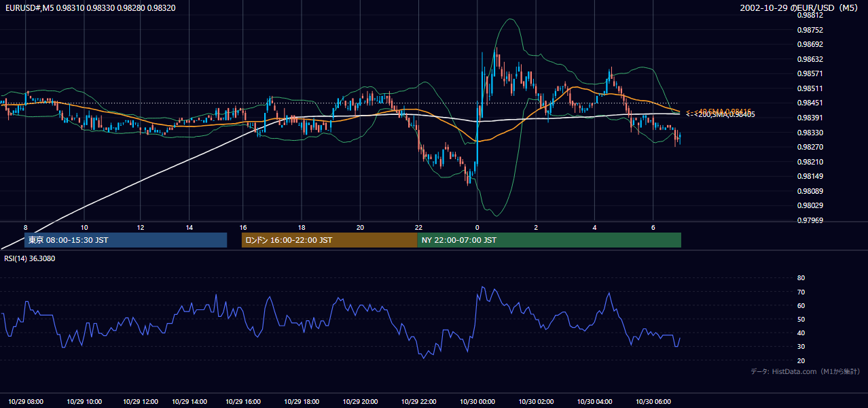Screen dimensions: 868x408
Task: Click price axis label 0.98511
Action: [x=810, y=88]
